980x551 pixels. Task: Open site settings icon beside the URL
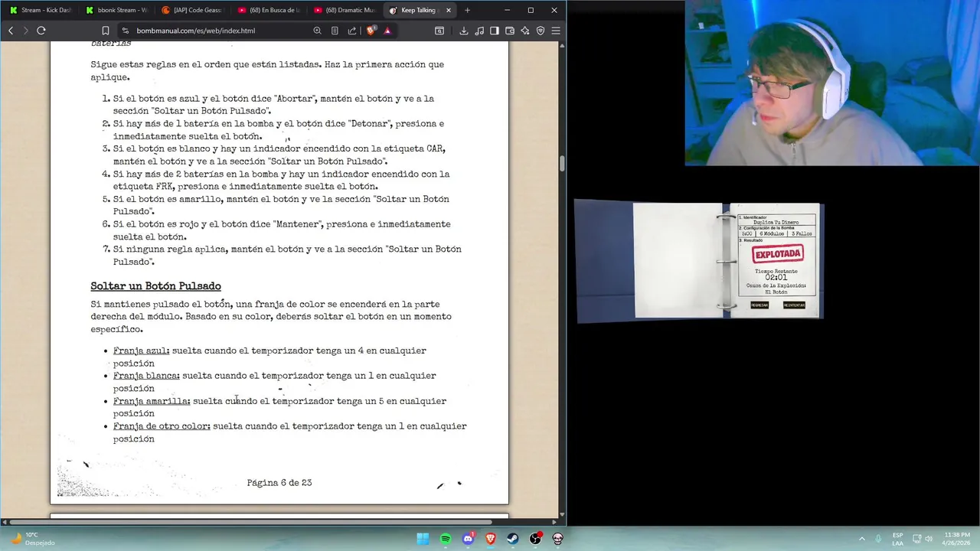click(126, 31)
